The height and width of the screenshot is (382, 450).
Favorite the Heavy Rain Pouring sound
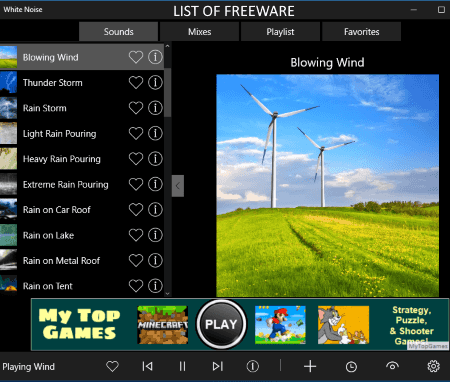[x=136, y=159]
